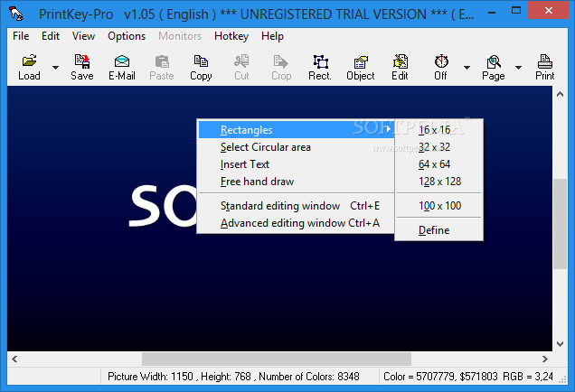Open the Help menu

point(272,36)
